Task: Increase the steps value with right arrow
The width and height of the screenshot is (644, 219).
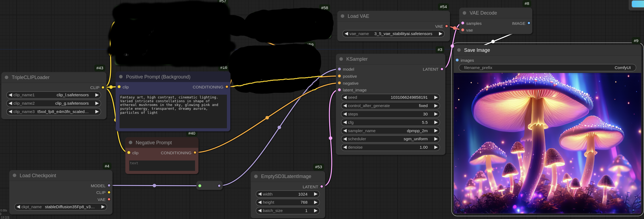Action: [x=436, y=114]
